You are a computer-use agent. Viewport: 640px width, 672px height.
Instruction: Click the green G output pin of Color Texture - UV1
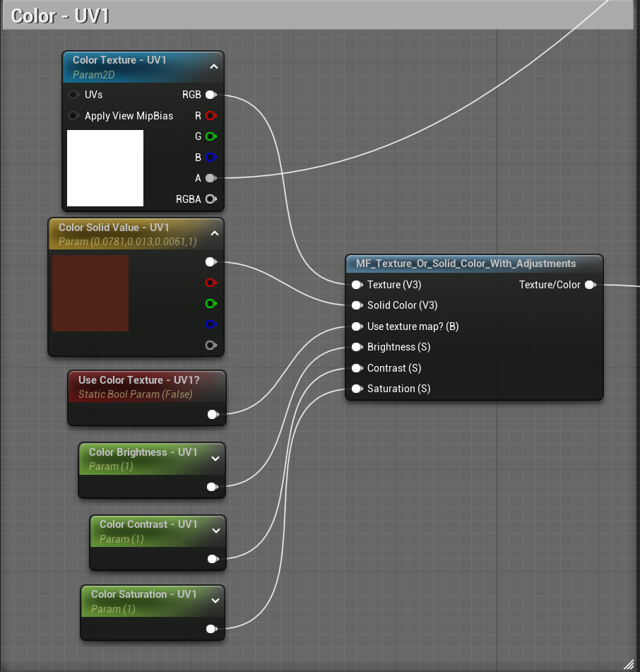pyautogui.click(x=211, y=136)
